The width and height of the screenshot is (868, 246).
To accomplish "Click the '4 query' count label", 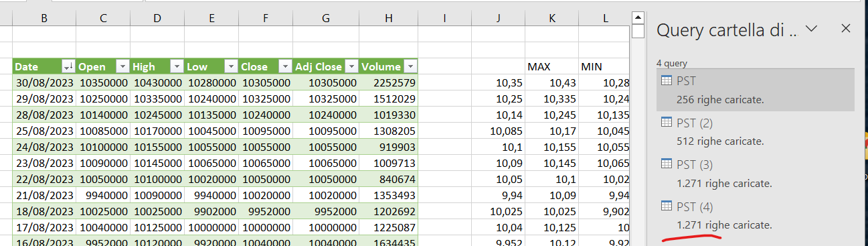I will coord(671,64).
